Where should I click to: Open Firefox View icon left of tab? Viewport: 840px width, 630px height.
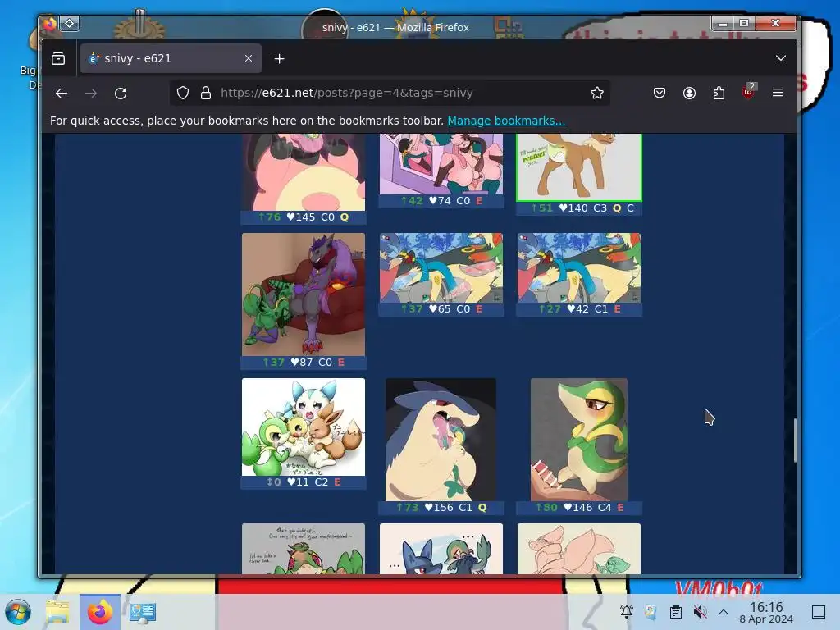(58, 58)
